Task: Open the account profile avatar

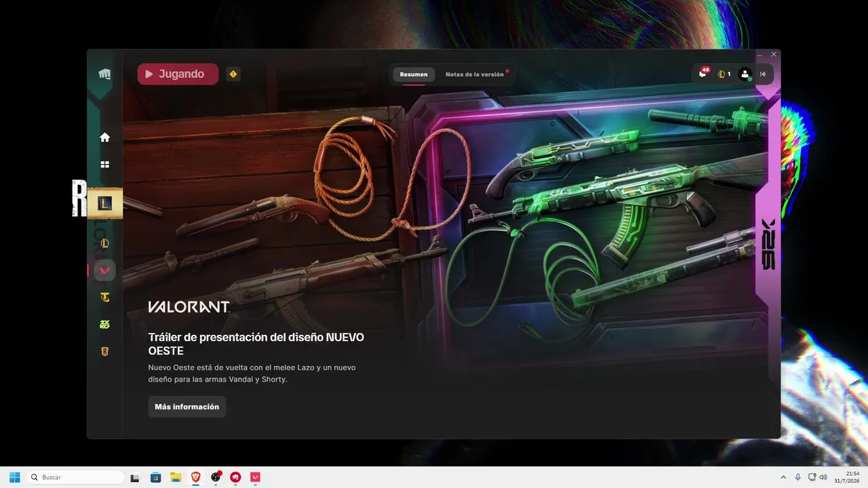Action: pyautogui.click(x=745, y=74)
